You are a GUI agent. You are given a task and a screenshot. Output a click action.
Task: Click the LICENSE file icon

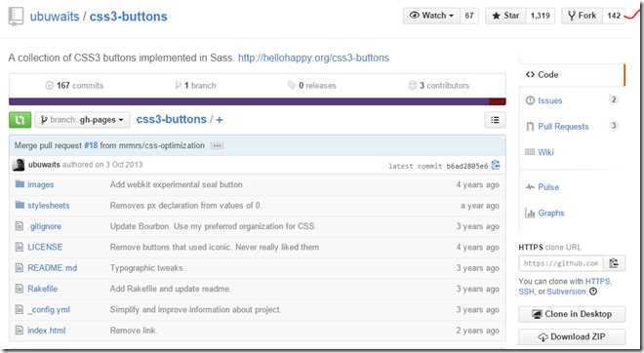click(x=20, y=247)
